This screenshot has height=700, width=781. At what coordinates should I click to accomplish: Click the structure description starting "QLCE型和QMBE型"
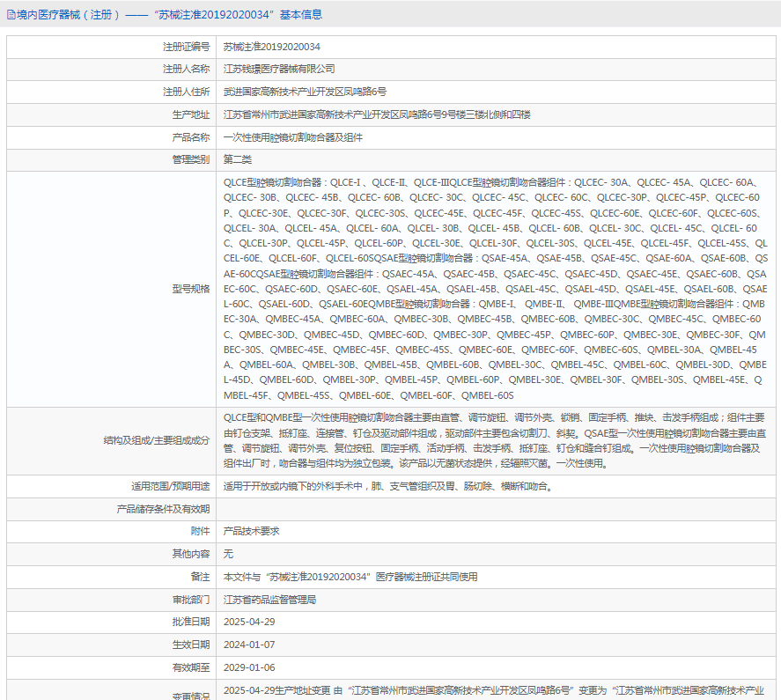tap(494, 440)
